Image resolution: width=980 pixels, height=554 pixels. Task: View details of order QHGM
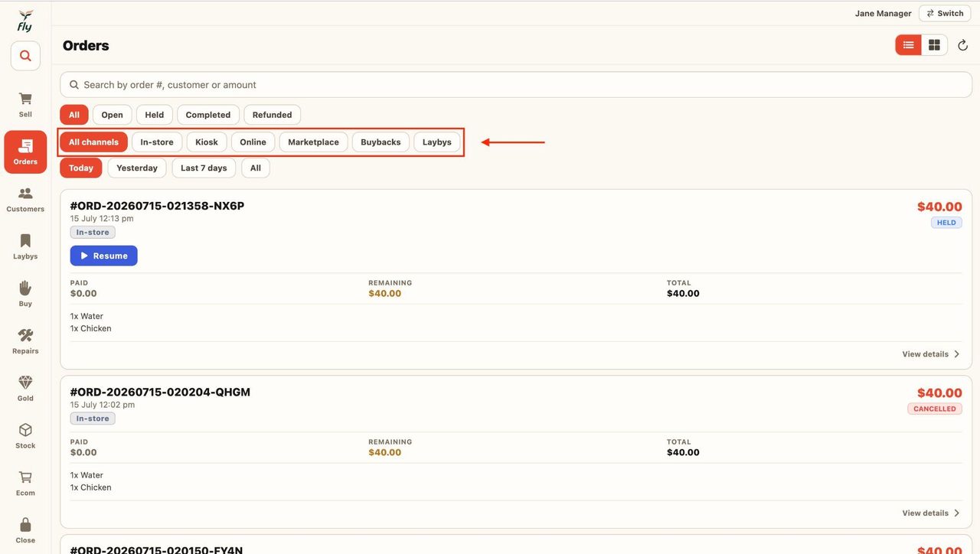[931, 513]
